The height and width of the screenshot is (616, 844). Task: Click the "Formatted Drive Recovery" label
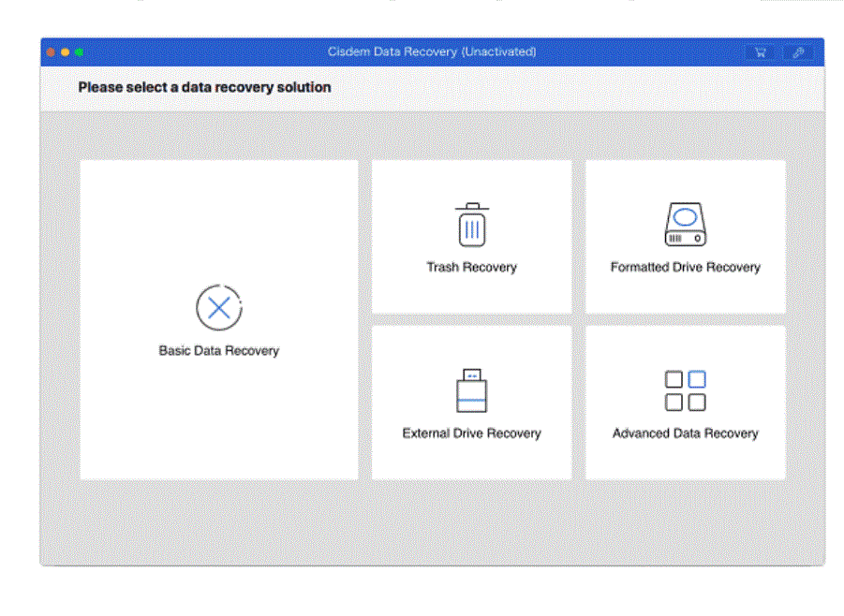click(685, 268)
